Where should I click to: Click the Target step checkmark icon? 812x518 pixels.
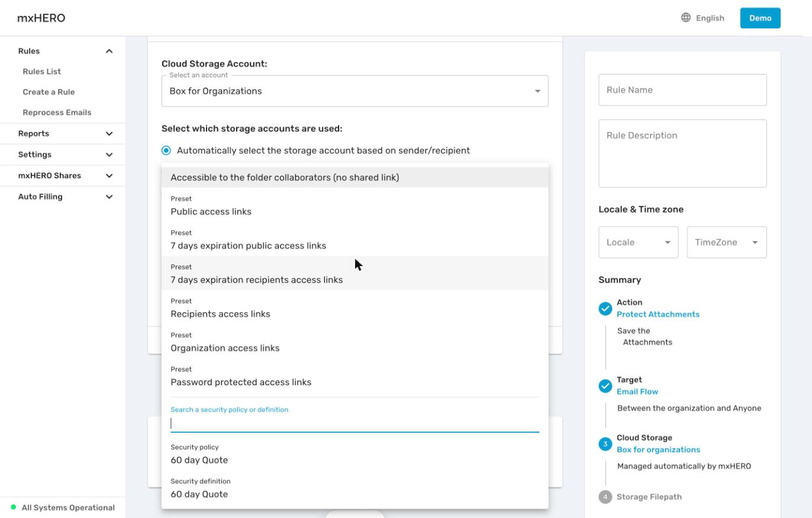tap(605, 386)
